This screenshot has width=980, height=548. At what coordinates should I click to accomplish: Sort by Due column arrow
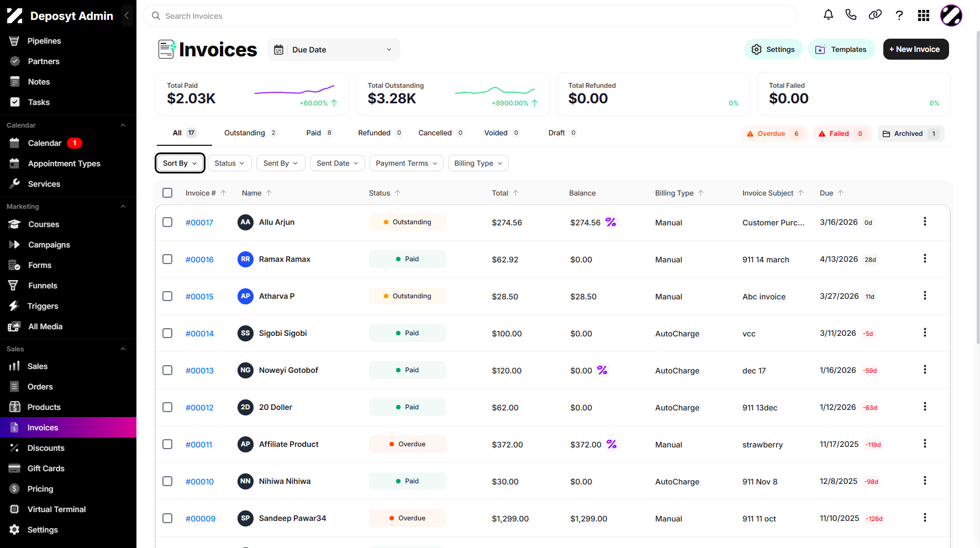click(841, 193)
